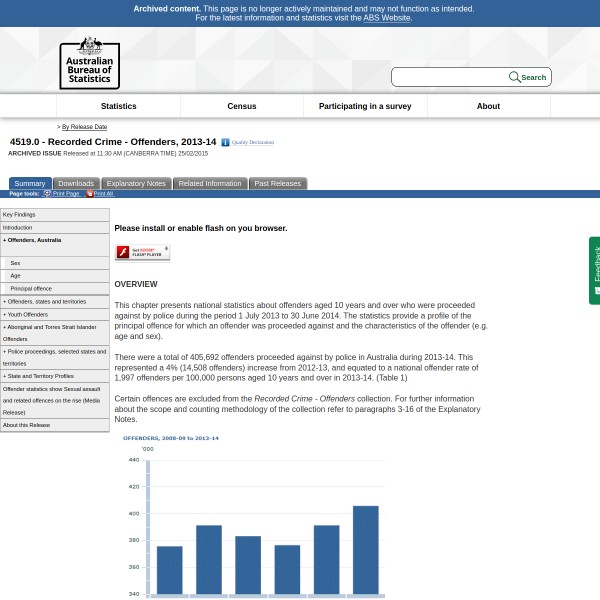Expand Offenders, states and territories section
Image resolution: width=600 pixels, height=600 pixels.
click(x=46, y=301)
